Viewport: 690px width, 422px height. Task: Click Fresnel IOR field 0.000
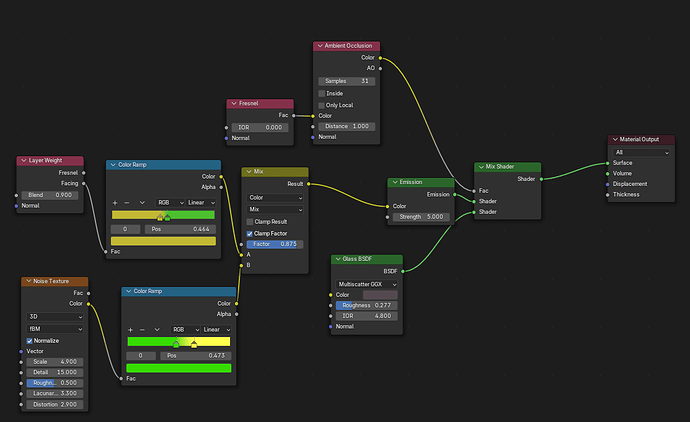pyautogui.click(x=260, y=128)
